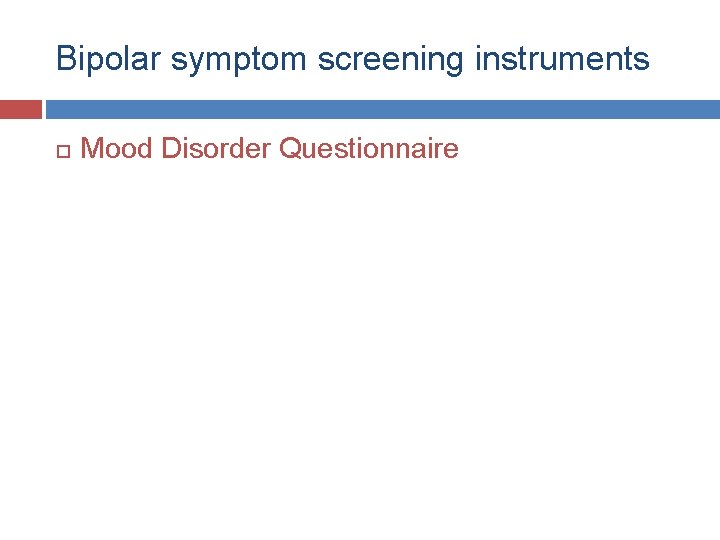Click capital 'Q' of Questionnaire
The width and height of the screenshot is (720, 540).
click(x=290, y=148)
